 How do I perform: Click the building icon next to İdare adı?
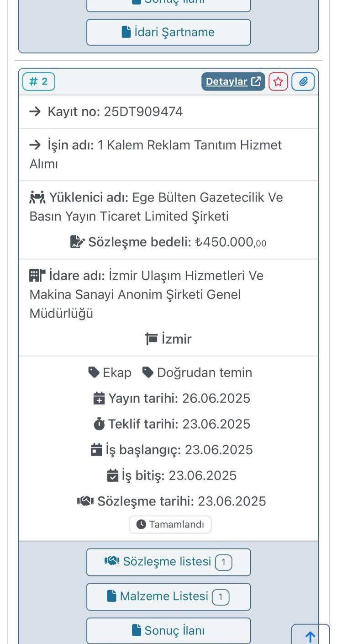pyautogui.click(x=37, y=275)
